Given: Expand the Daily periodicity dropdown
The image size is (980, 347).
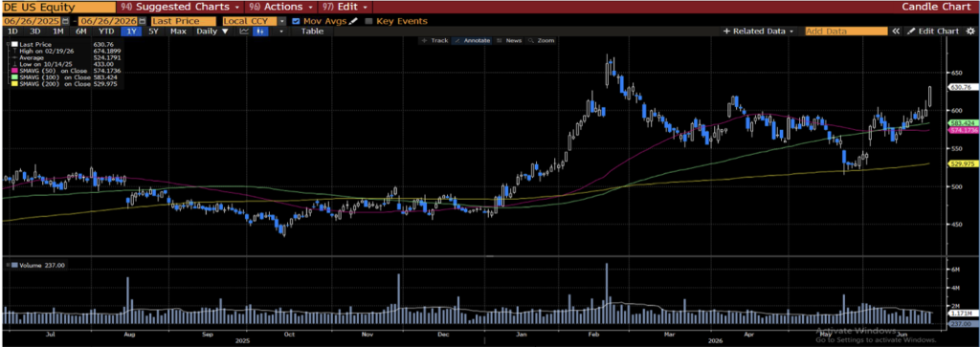Looking at the screenshot, I should coord(212,32).
